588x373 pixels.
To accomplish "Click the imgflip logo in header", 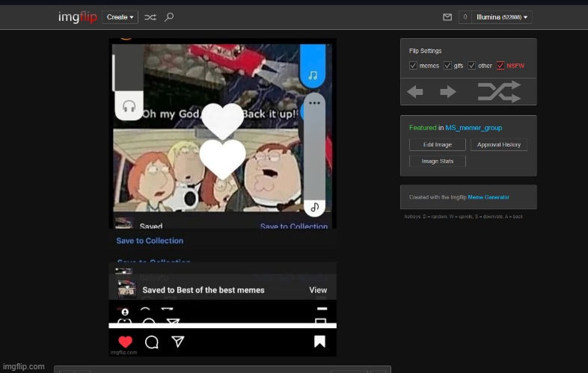I will [77, 16].
